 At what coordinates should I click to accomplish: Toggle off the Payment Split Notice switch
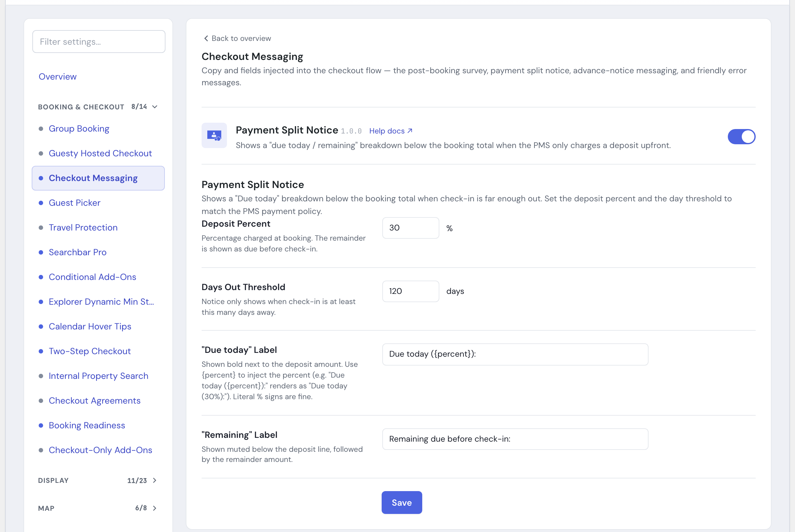click(741, 137)
